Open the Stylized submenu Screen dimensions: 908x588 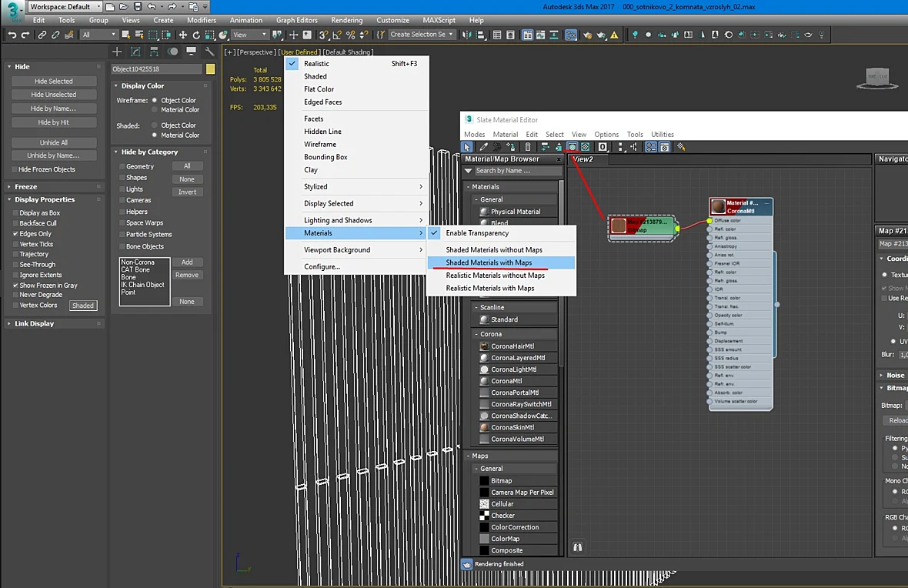click(x=357, y=186)
